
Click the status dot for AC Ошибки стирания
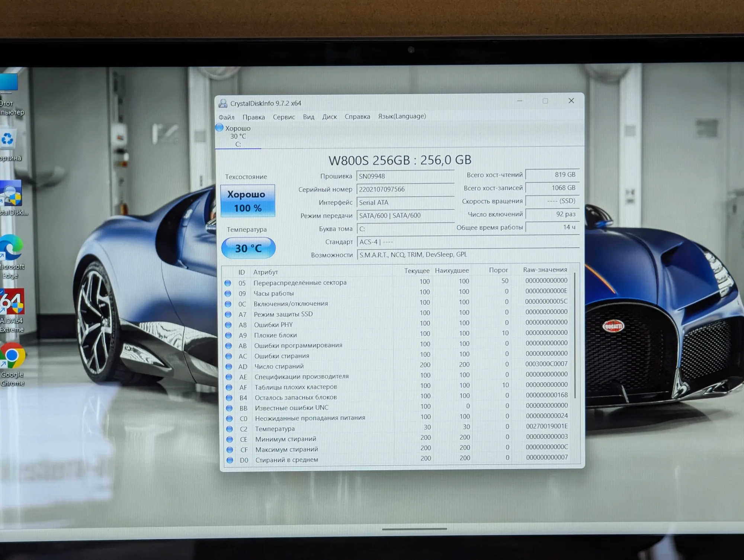pyautogui.click(x=229, y=356)
